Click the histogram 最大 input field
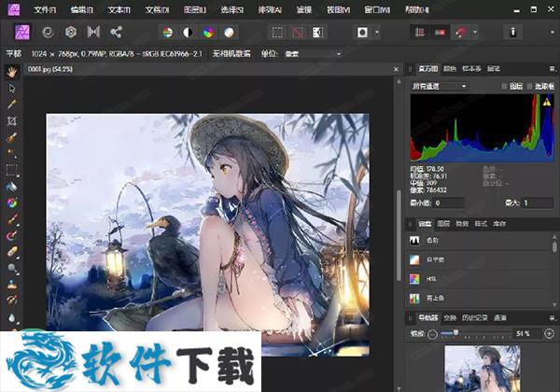The width and height of the screenshot is (560, 392). [538, 203]
